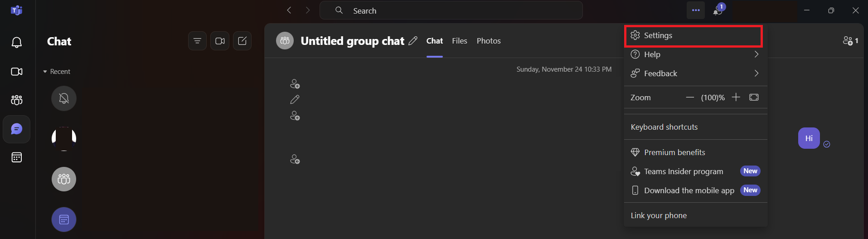Open Communities icon in left sidebar

17,100
